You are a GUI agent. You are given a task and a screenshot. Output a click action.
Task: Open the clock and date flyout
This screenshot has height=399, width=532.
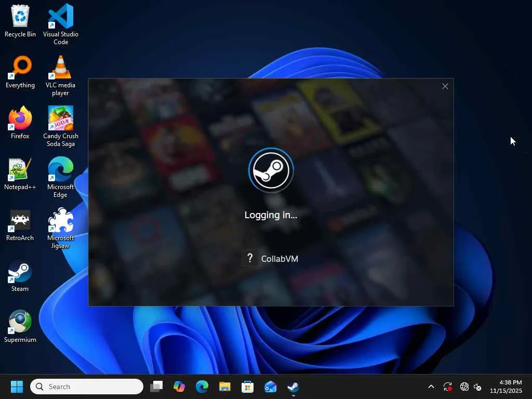506,387
